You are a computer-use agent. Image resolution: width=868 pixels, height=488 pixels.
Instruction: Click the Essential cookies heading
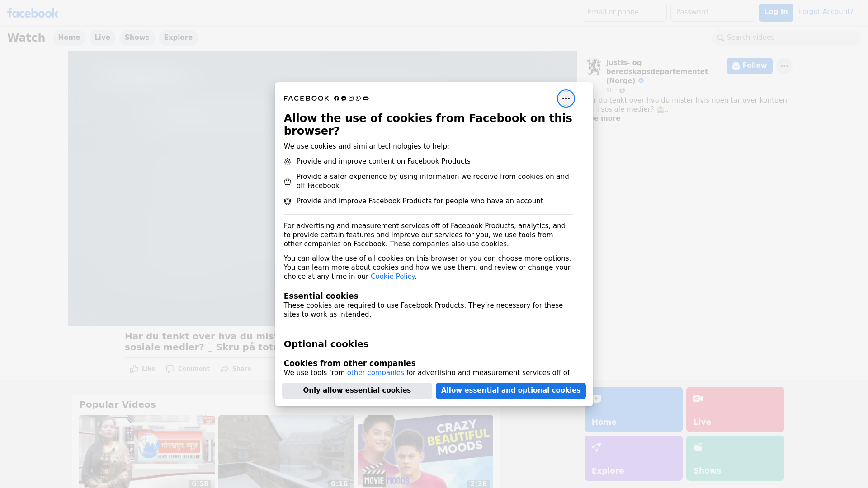point(321,296)
